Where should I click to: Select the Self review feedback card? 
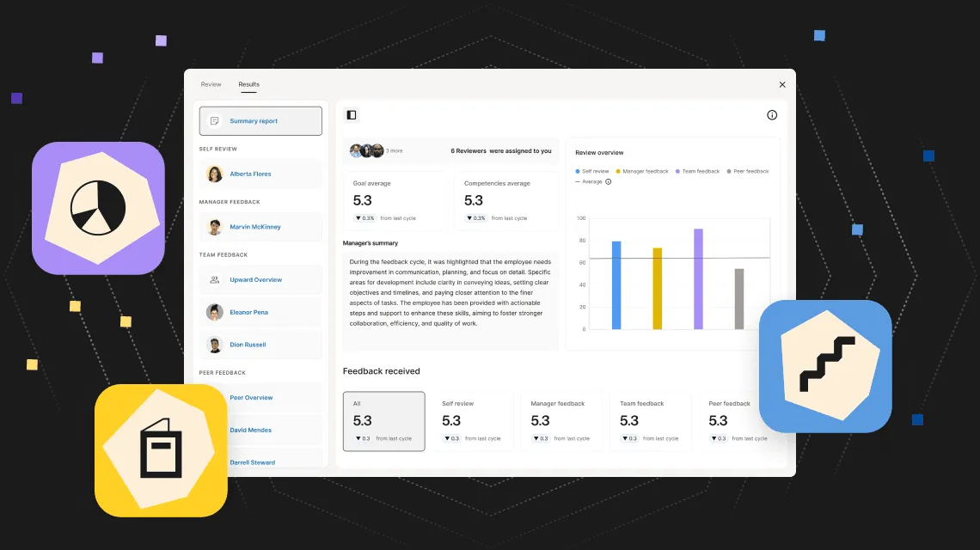pos(473,421)
